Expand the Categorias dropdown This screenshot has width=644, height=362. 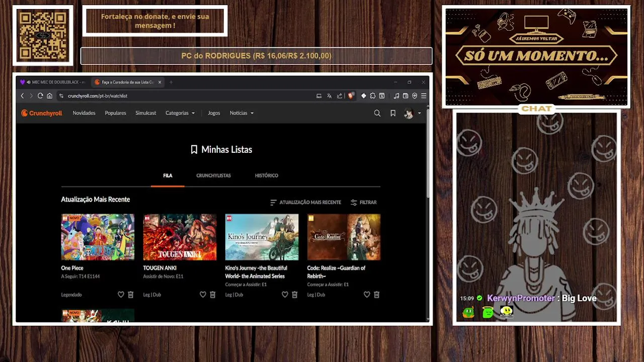(180, 113)
